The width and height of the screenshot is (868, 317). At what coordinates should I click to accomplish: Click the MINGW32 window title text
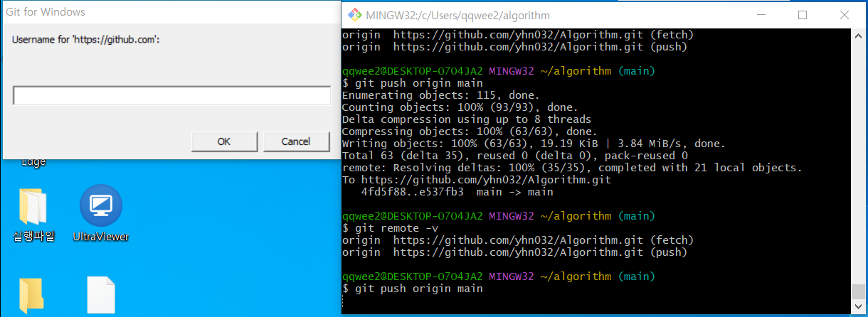[457, 15]
